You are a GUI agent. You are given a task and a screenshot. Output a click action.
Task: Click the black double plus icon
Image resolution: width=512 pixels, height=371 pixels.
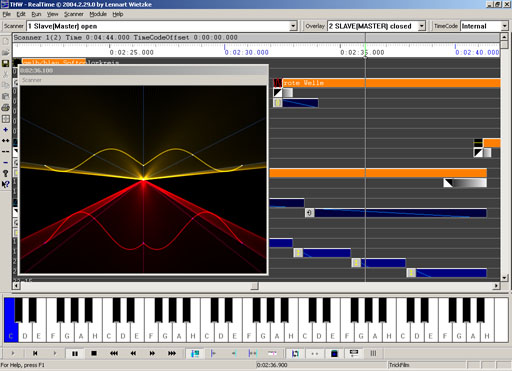click(5, 141)
